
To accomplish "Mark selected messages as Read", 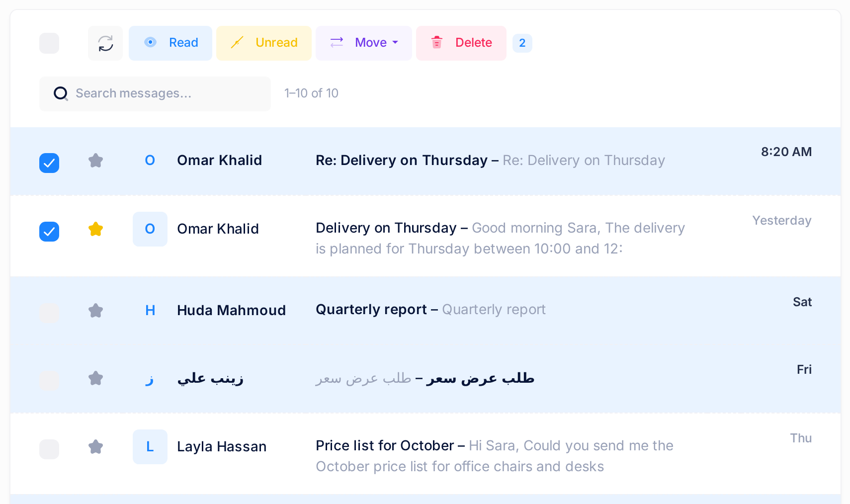I will click(170, 43).
